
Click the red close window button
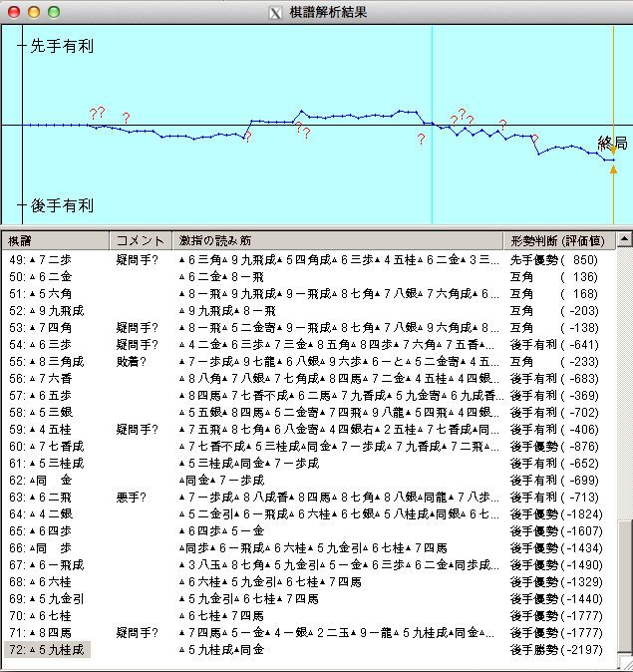[14, 12]
